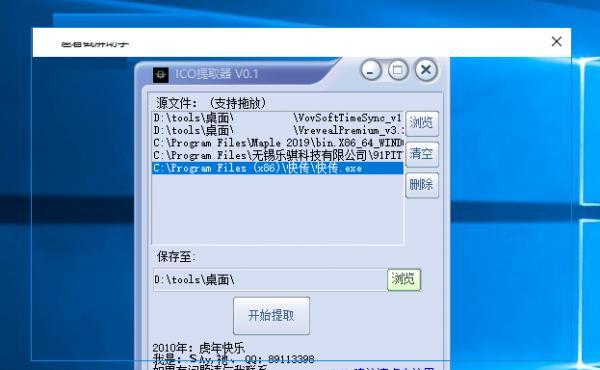Select the 无锡乐骐科技有限公司 path row
The height and width of the screenshot is (370, 600).
pyautogui.click(x=278, y=155)
